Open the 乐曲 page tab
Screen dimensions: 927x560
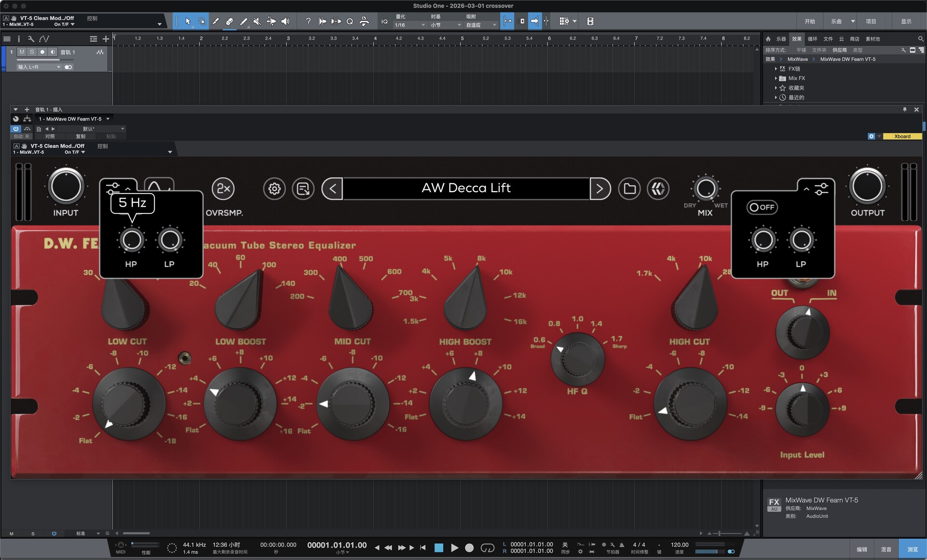tap(836, 21)
